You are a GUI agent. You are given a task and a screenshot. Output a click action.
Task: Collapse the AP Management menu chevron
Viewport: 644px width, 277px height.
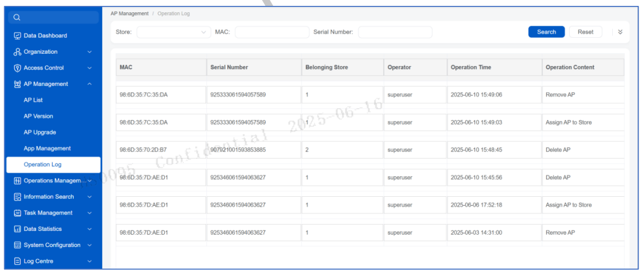point(90,84)
